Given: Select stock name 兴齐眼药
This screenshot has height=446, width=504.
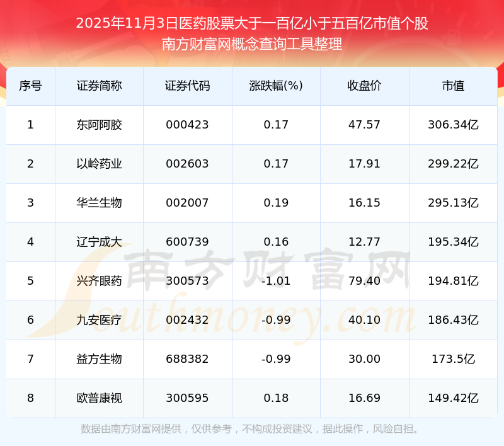Looking at the screenshot, I should coord(99,281).
